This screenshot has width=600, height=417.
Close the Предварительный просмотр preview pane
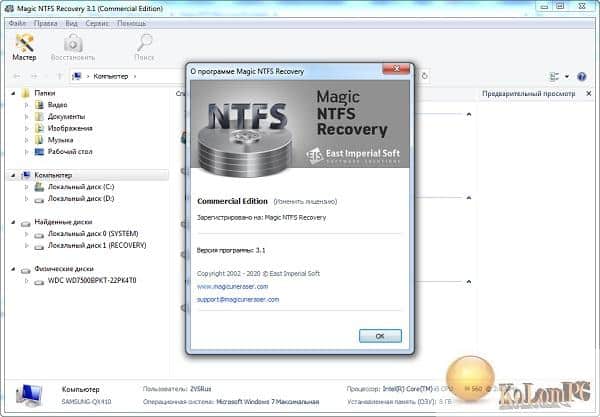coord(589,93)
